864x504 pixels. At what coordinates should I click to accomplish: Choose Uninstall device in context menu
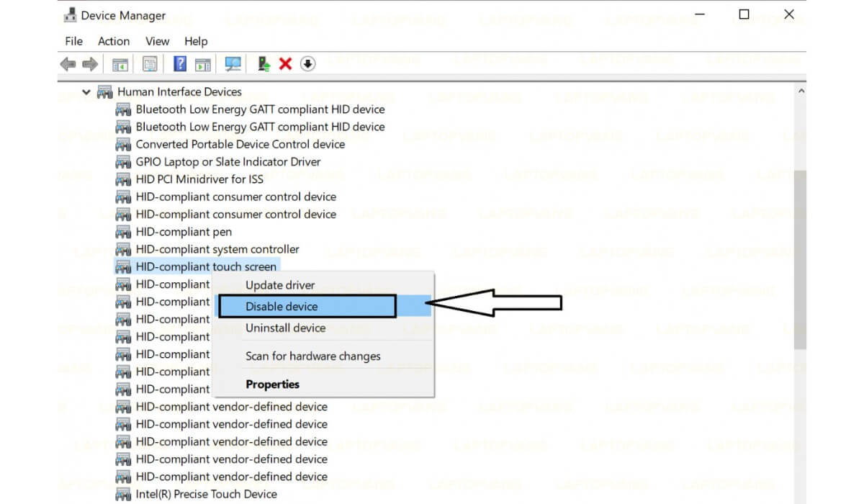click(x=285, y=328)
